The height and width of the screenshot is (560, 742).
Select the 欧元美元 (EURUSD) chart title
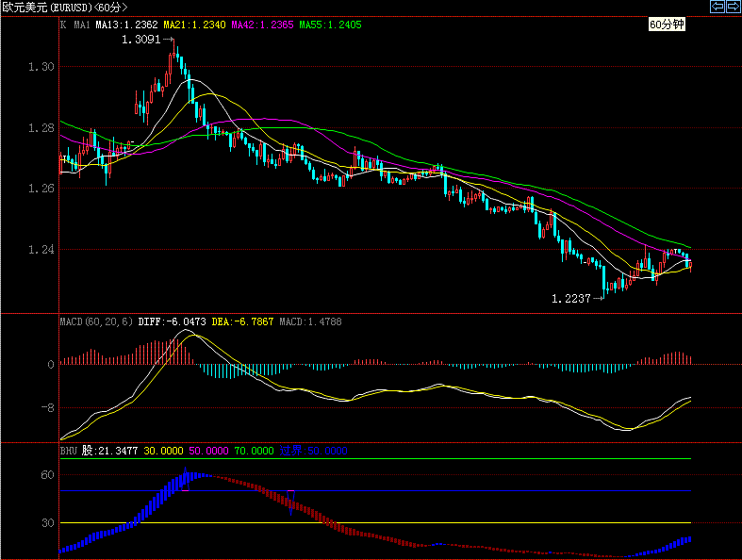[x=64, y=7]
